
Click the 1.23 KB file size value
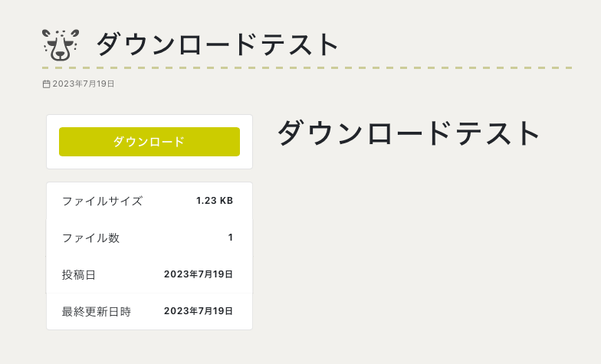coord(215,202)
